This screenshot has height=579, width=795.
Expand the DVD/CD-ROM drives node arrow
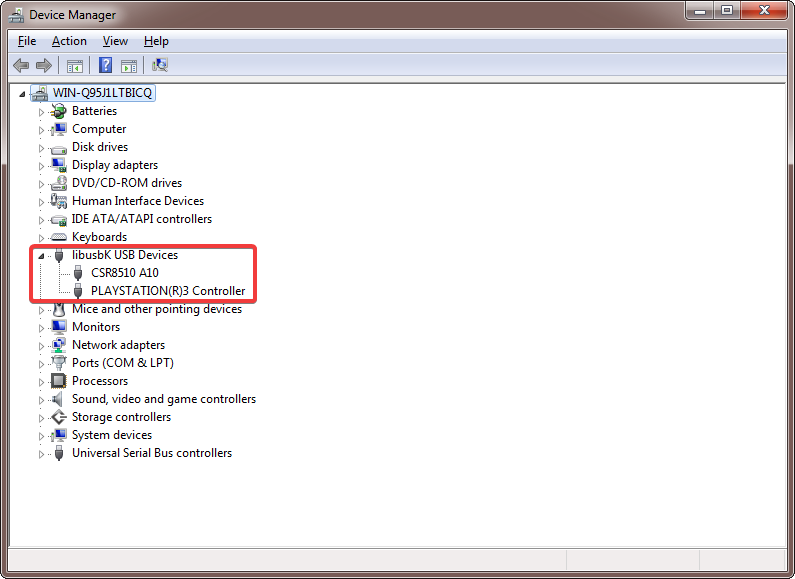(41, 184)
